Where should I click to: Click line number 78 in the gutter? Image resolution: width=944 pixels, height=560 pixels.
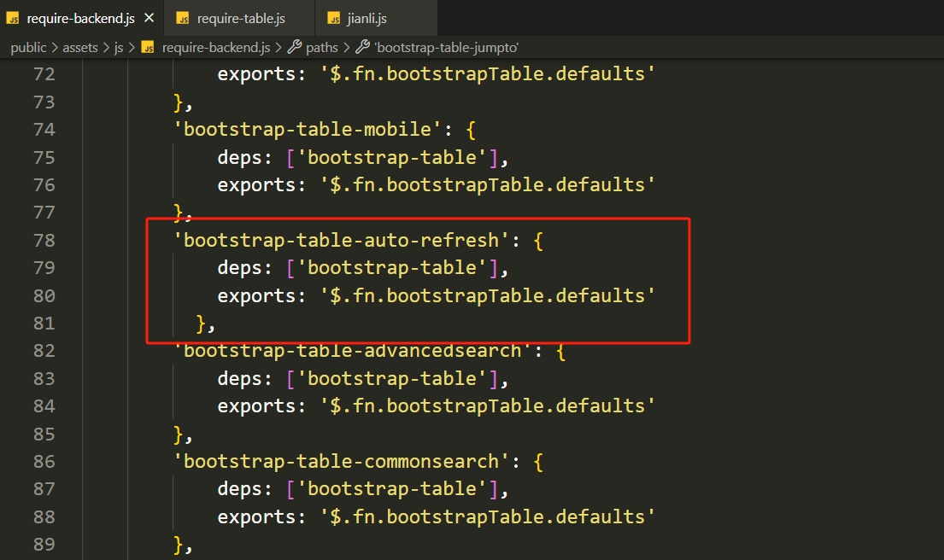point(44,240)
